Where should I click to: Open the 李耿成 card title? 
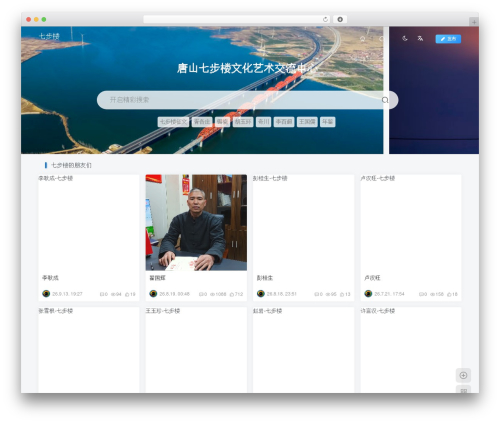pyautogui.click(x=50, y=278)
